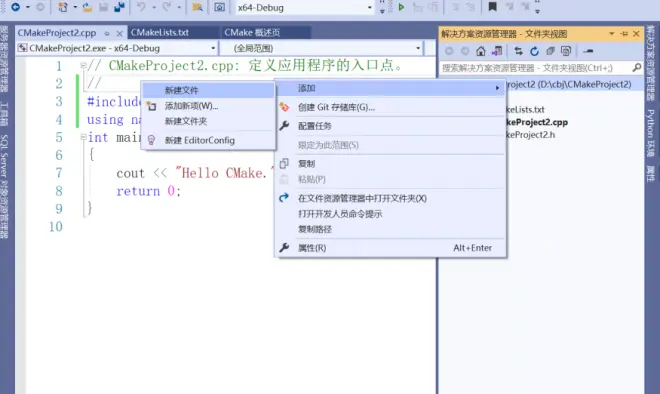
Task: Click the green Start Debugging play icon
Action: (x=402, y=7)
